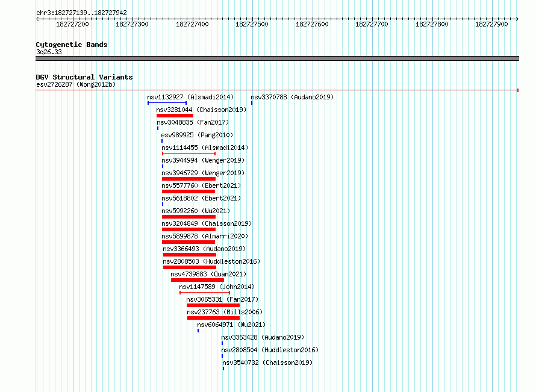The width and height of the screenshot is (536, 392).
Task: Click the long red line under esv2726287
Action: coord(277,90)
